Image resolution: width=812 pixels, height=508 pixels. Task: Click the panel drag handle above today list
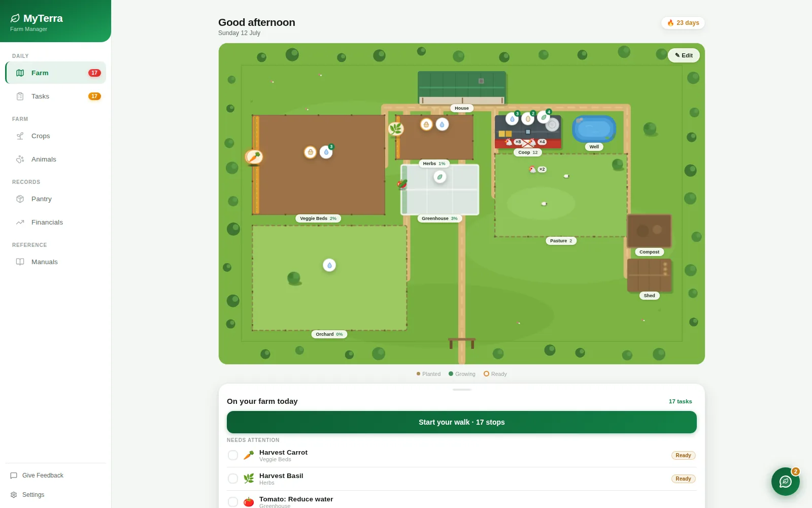pyautogui.click(x=462, y=390)
